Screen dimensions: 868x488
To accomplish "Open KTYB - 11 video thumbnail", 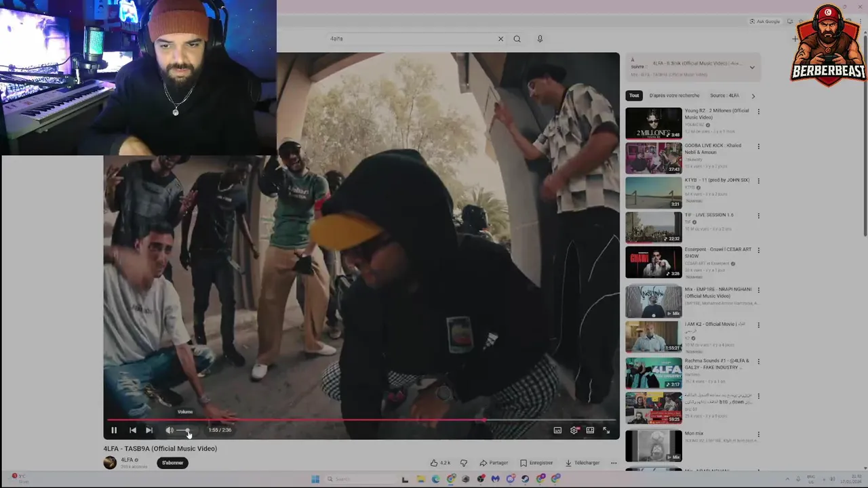I will click(x=654, y=192).
